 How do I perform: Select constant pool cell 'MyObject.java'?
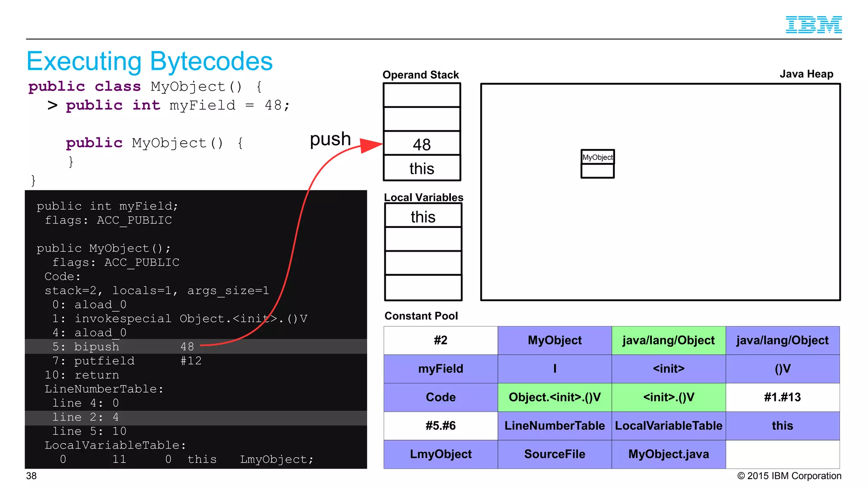point(668,454)
